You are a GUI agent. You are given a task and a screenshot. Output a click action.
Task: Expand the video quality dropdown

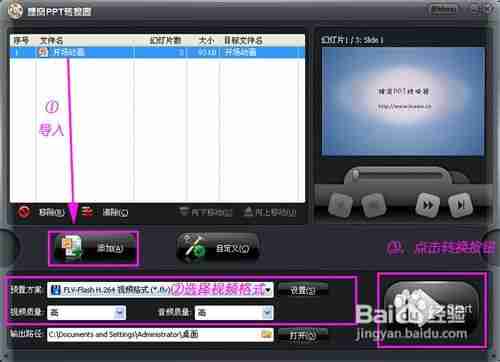click(x=120, y=313)
